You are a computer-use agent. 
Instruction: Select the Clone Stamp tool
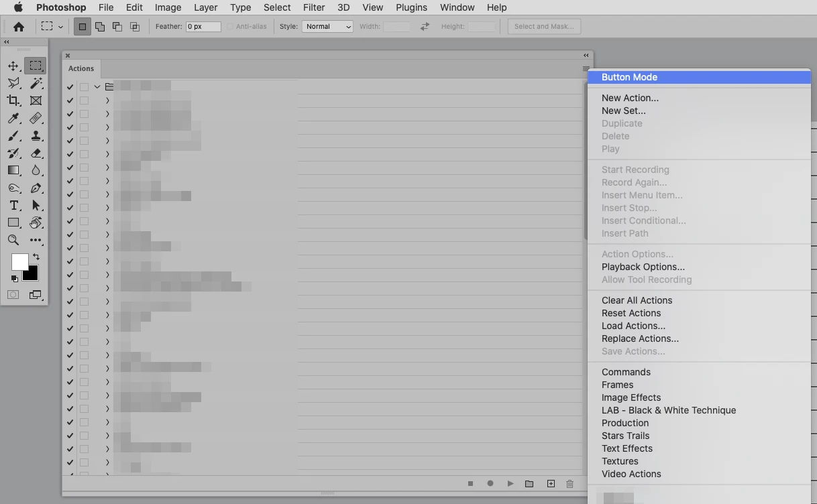click(x=36, y=135)
